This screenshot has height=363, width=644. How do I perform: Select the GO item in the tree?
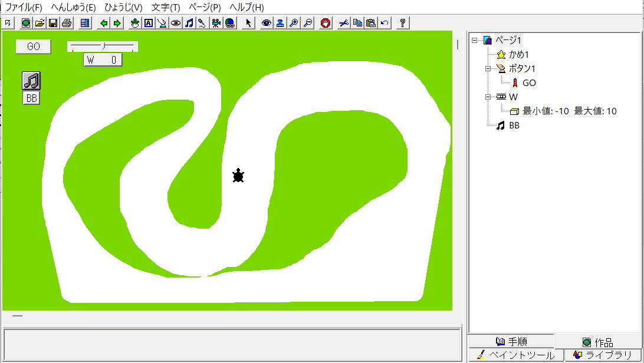click(x=529, y=83)
